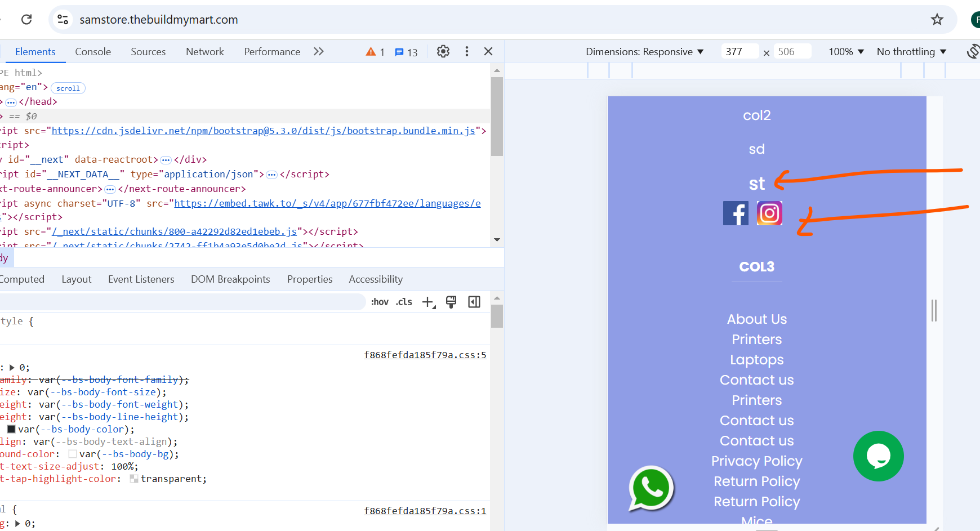Reload the page with the refresh icon
Screen dimensions: 980x531
point(26,20)
